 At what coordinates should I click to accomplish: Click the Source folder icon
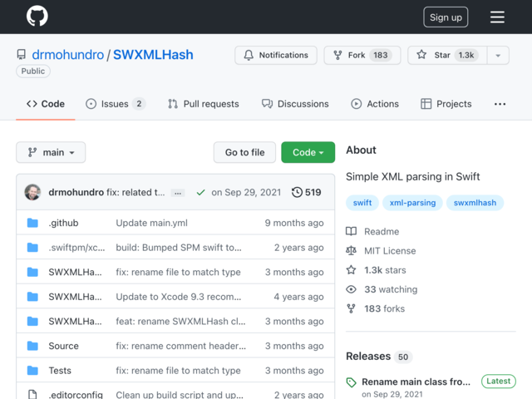(32, 346)
